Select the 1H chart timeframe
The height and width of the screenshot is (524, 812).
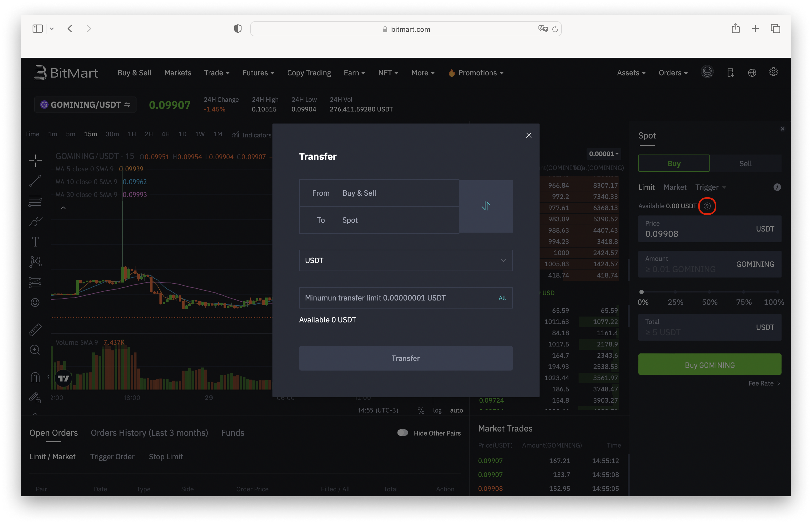(131, 134)
